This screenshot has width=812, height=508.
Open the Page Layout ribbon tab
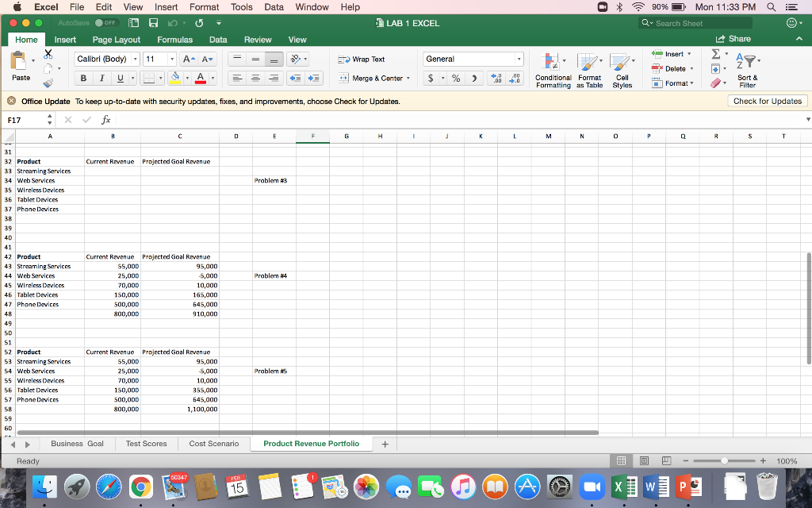[x=116, y=40]
